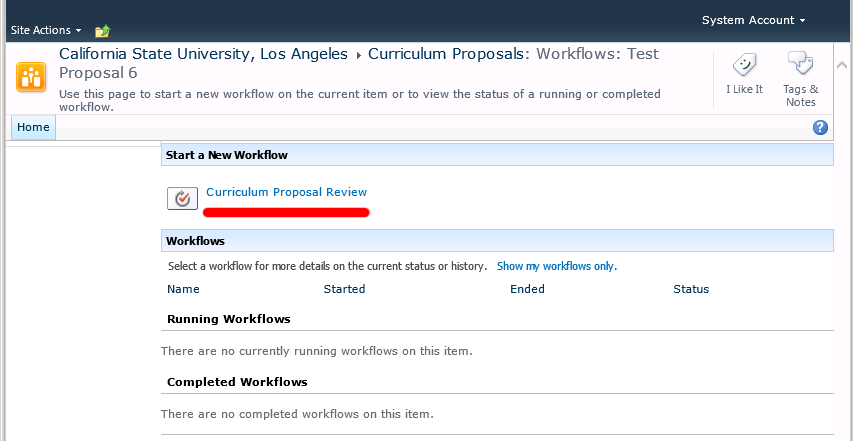The height and width of the screenshot is (441, 853).
Task: Click the Workflows section header bar
Action: pos(496,241)
